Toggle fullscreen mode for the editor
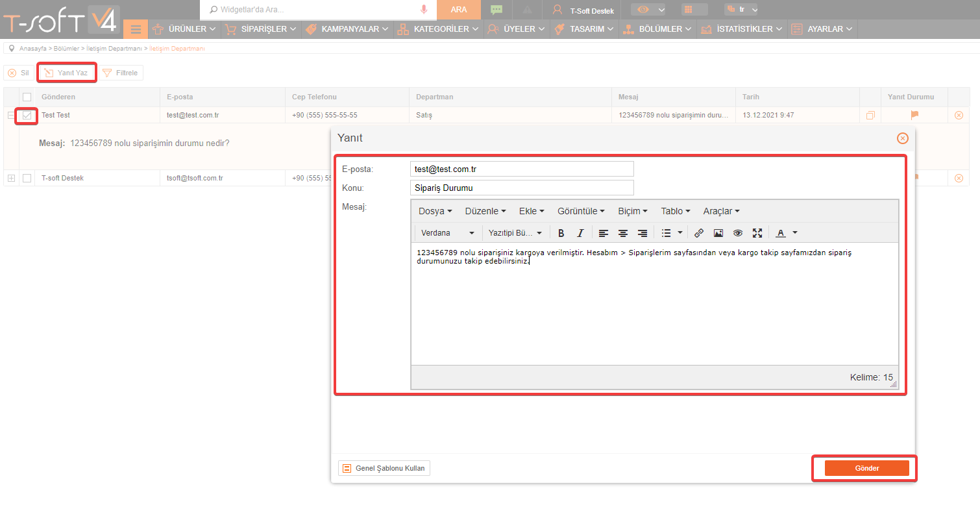980x509 pixels. [757, 233]
